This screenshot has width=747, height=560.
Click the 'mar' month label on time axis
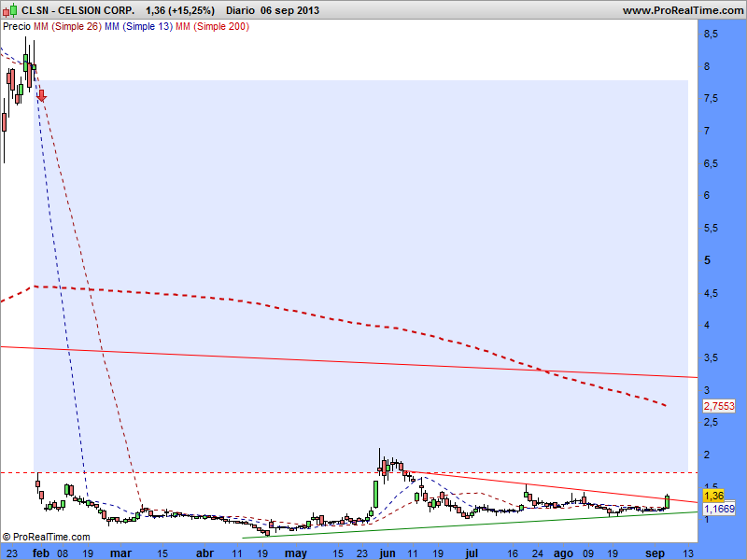click(x=120, y=553)
